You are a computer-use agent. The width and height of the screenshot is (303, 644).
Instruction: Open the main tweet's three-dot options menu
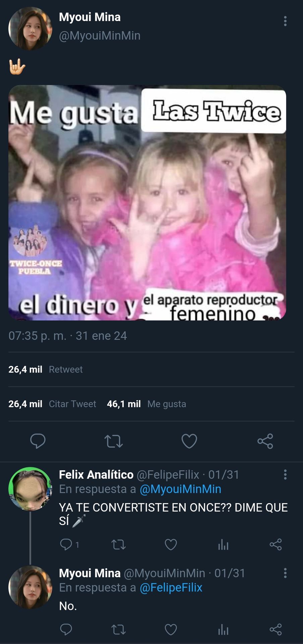click(285, 21)
